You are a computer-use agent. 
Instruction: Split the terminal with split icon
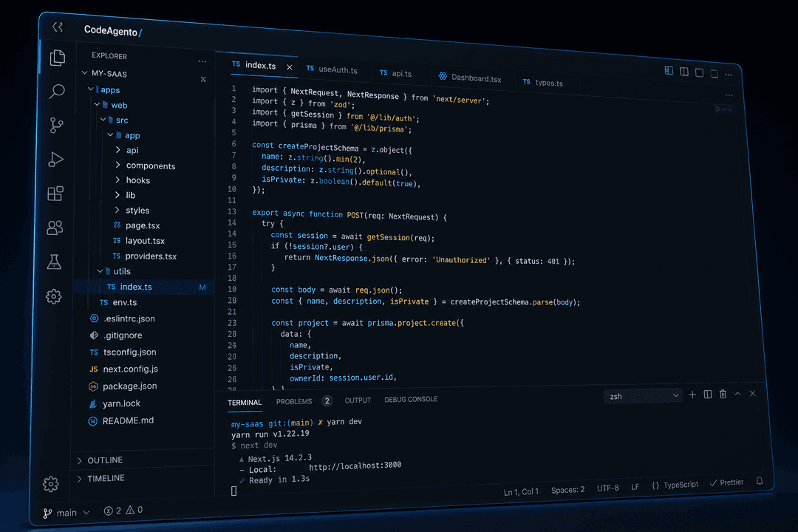pos(707,395)
